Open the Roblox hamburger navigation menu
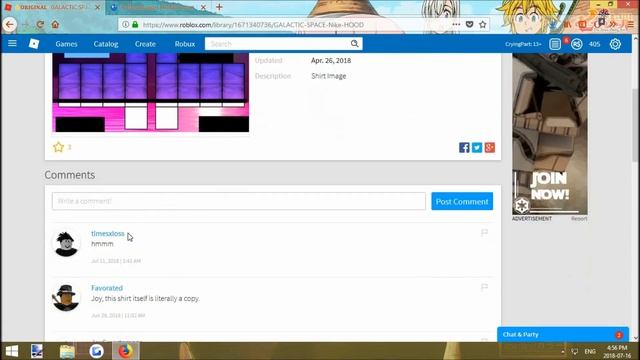This screenshot has width=640, height=360. [12, 43]
